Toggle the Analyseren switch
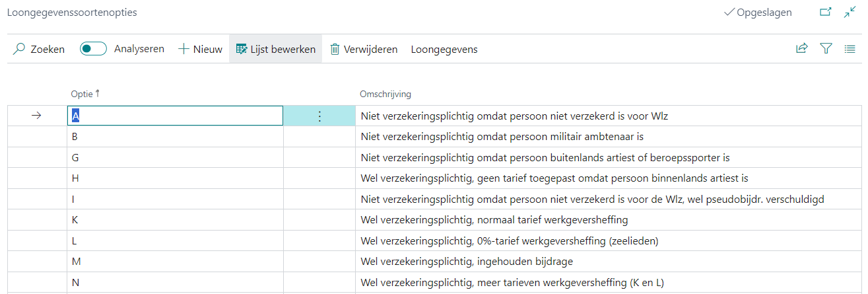This screenshot has width=868, height=294. point(94,49)
